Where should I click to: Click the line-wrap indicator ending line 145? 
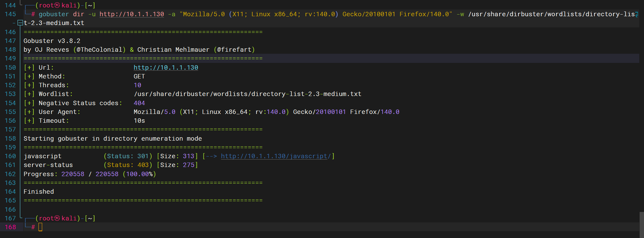[637, 14]
